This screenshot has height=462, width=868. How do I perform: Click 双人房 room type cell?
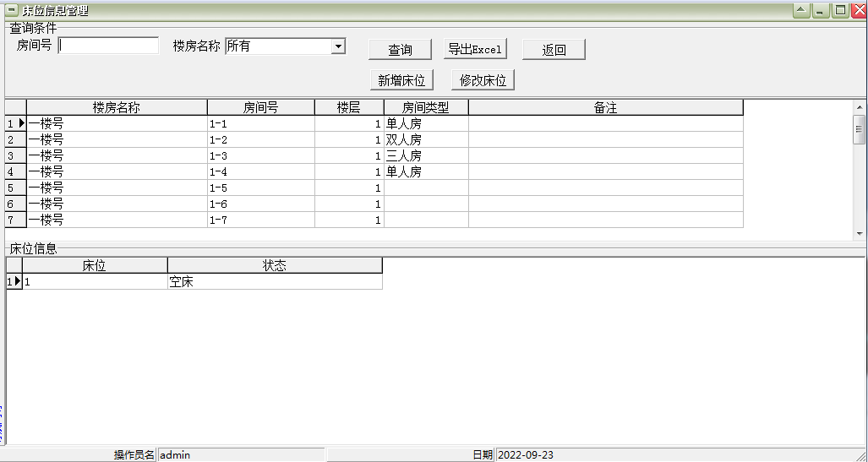pos(426,140)
